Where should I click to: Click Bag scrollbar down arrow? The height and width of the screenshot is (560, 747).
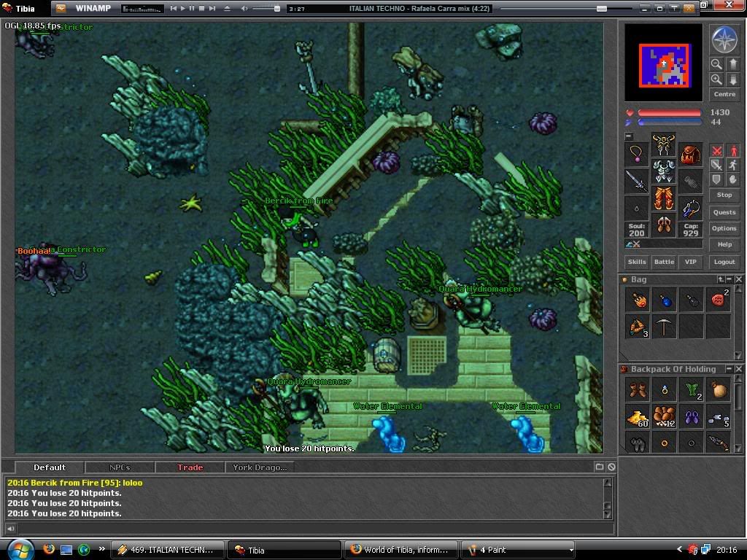(738, 355)
